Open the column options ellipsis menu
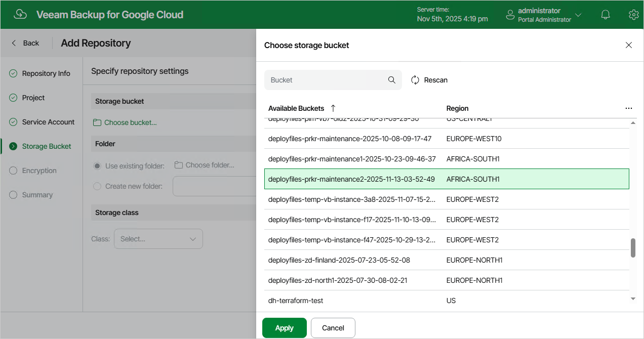Viewport: 644px width, 339px height. [x=629, y=108]
